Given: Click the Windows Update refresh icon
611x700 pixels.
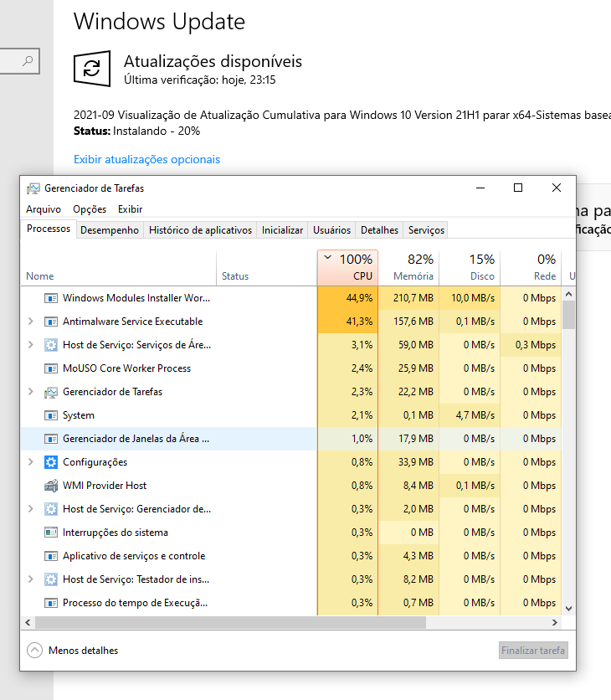Looking at the screenshot, I should tap(92, 69).
